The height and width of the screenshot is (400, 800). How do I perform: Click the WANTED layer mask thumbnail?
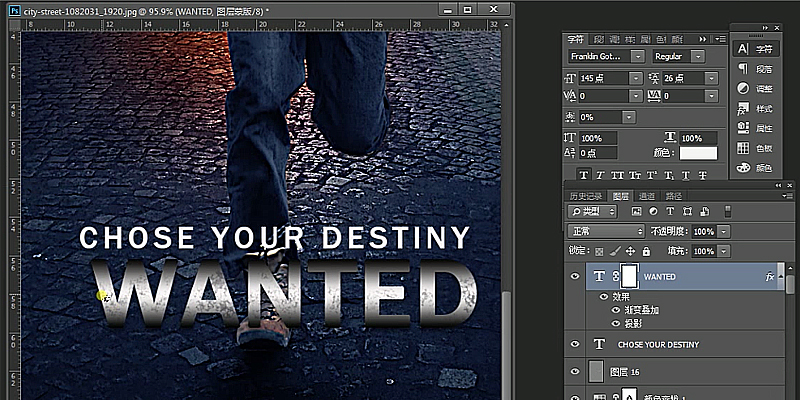(630, 277)
